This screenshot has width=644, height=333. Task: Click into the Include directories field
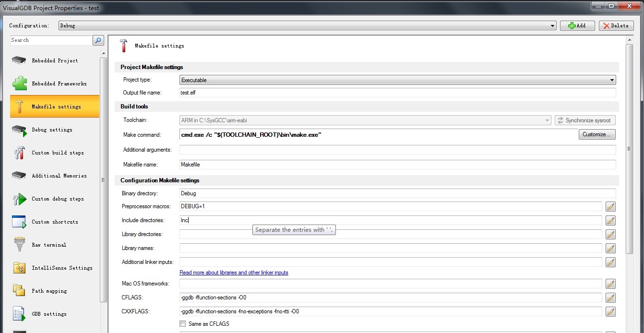(391, 220)
